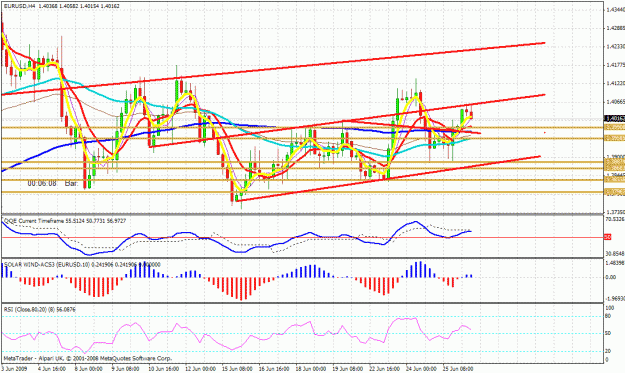Click the 24 Jun 00:00 time label
Image resolution: width=625 pixels, height=373 pixels.
coord(421,369)
